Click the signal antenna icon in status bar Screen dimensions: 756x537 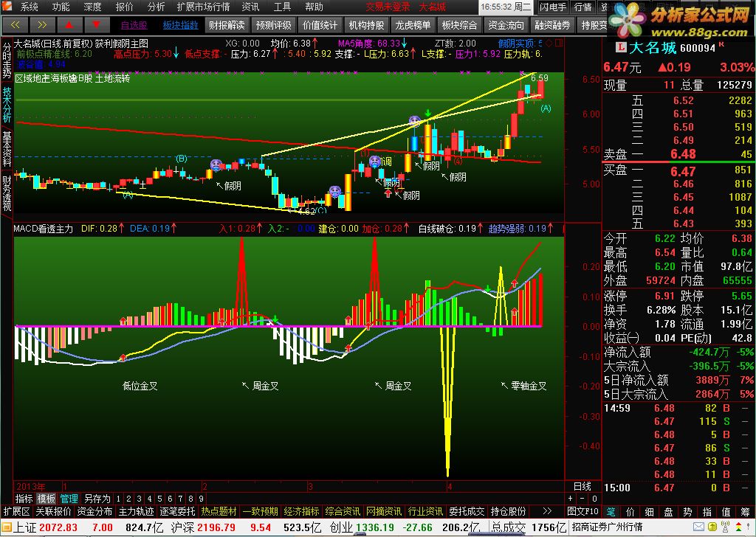click(x=725, y=527)
